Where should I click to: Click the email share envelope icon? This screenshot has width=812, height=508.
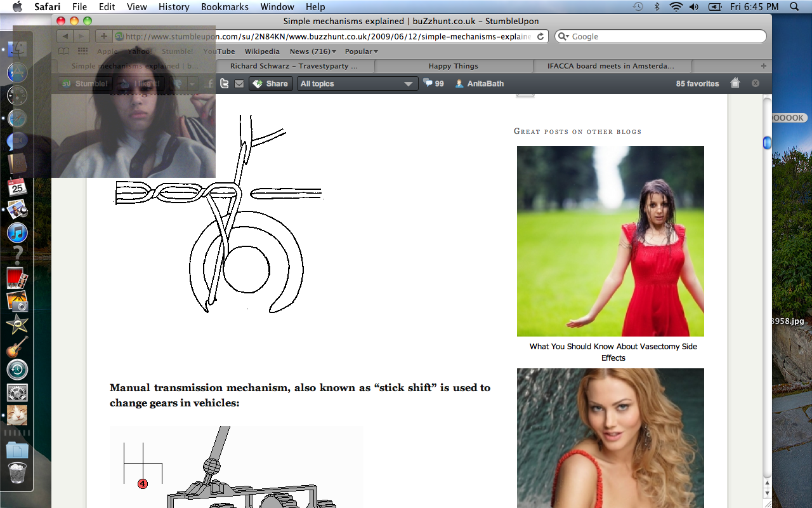[x=239, y=84]
